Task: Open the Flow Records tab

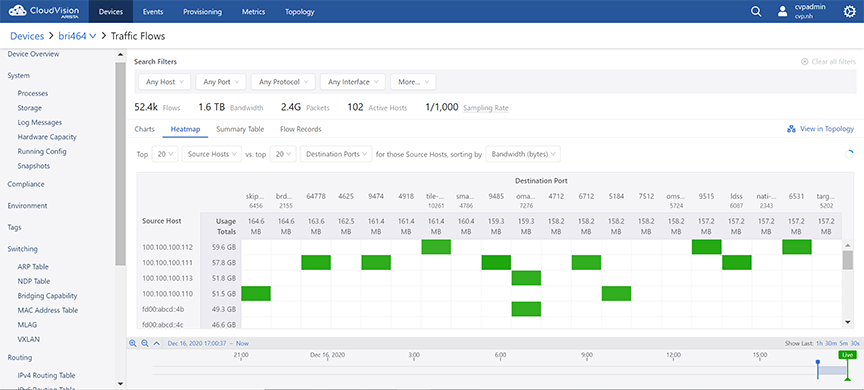Action: click(x=300, y=129)
